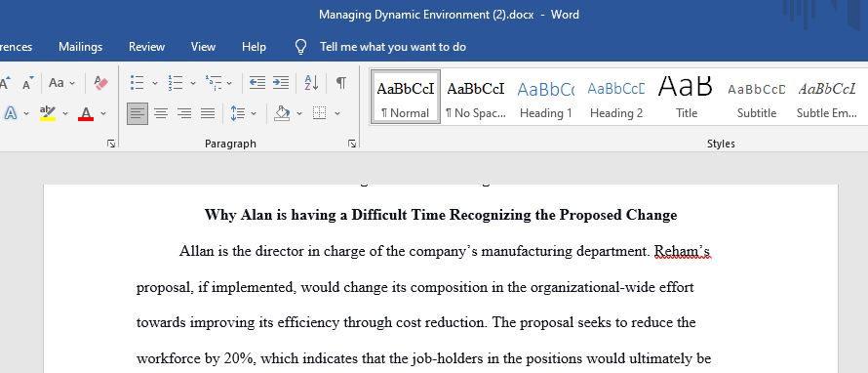This screenshot has height=373, width=868.
Task: Open Text Highlight Color dropdown arrow
Action: (x=64, y=113)
